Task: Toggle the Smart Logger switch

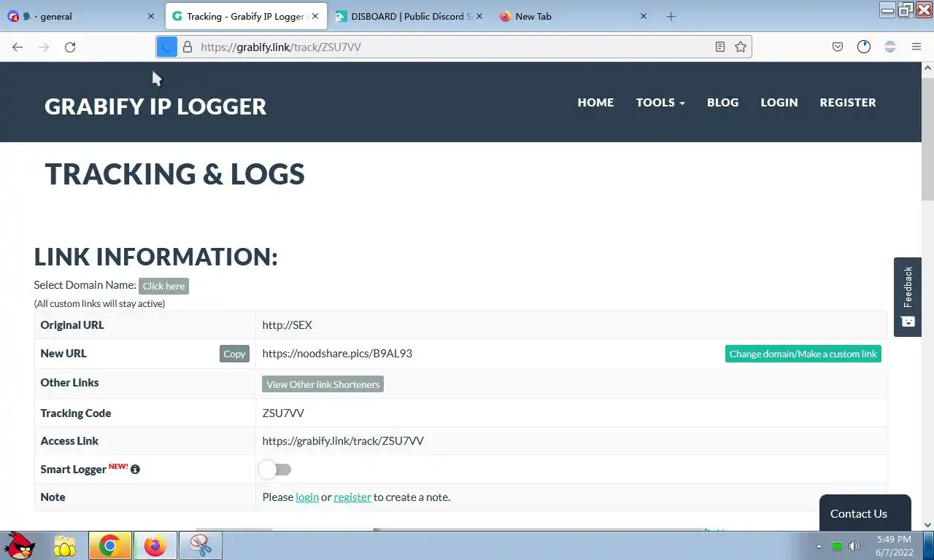Action: point(275,470)
